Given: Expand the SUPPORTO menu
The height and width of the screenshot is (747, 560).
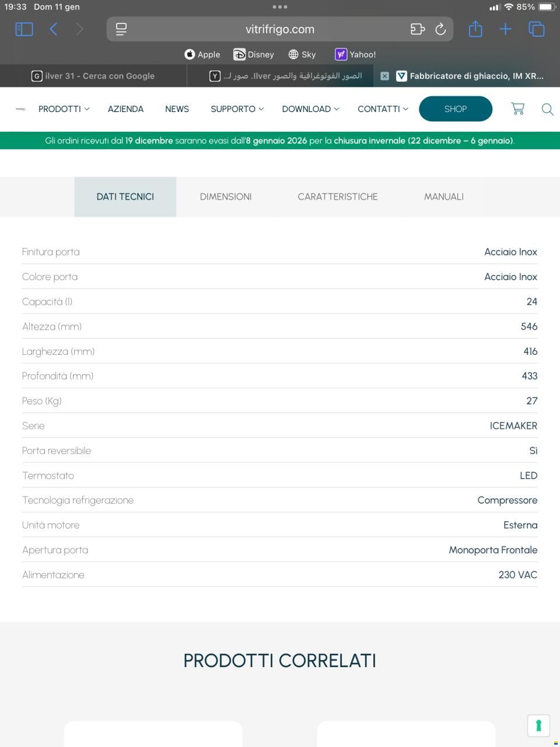Looking at the screenshot, I should [x=237, y=109].
